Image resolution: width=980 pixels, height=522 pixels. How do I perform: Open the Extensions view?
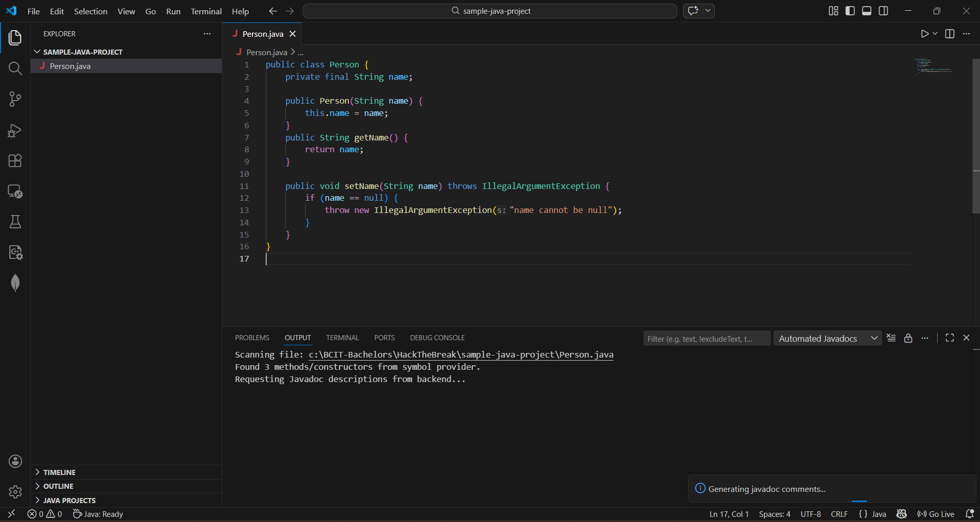click(x=15, y=161)
